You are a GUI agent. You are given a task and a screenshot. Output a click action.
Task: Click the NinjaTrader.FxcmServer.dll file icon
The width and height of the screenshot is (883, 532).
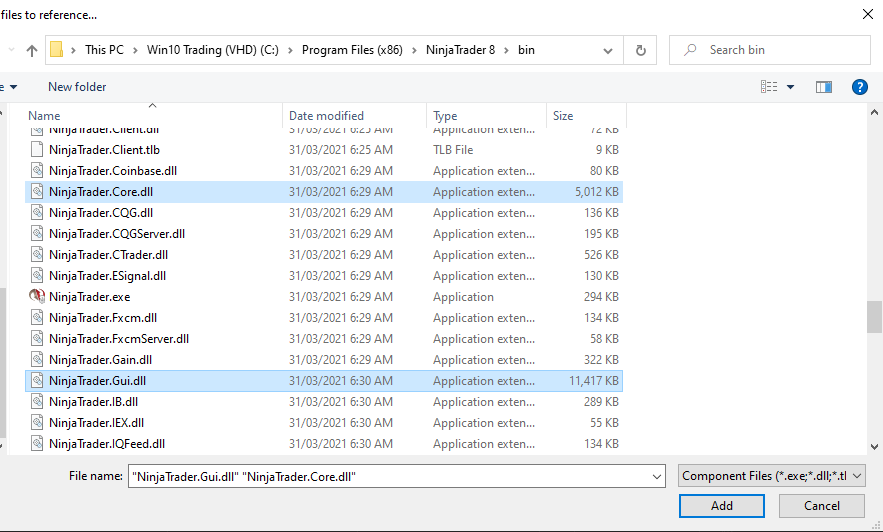point(37,339)
